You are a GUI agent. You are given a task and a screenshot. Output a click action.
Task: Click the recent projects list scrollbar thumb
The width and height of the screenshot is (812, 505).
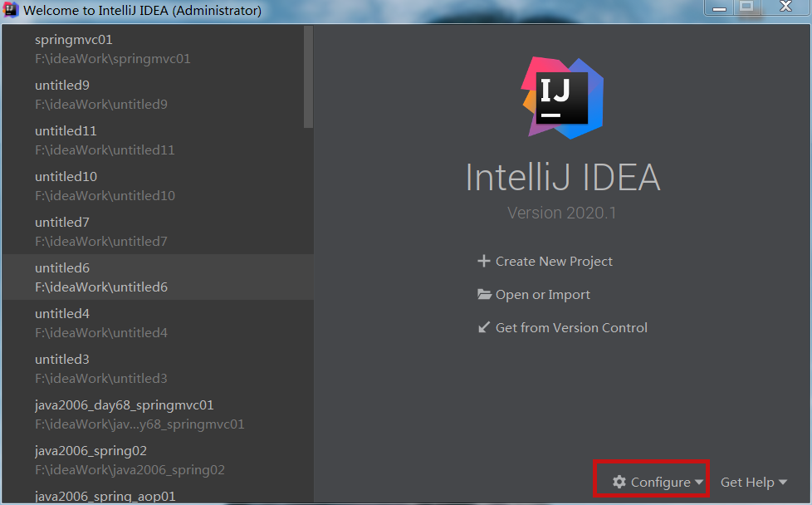(309, 76)
